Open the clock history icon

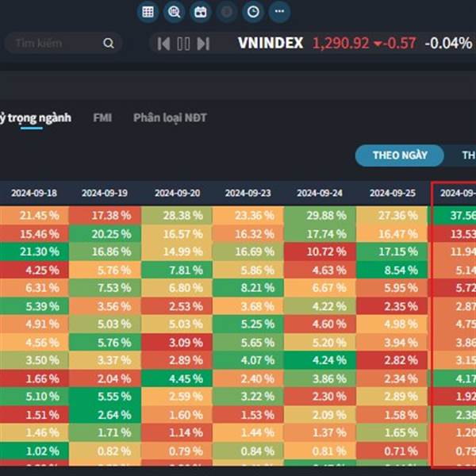[253, 12]
